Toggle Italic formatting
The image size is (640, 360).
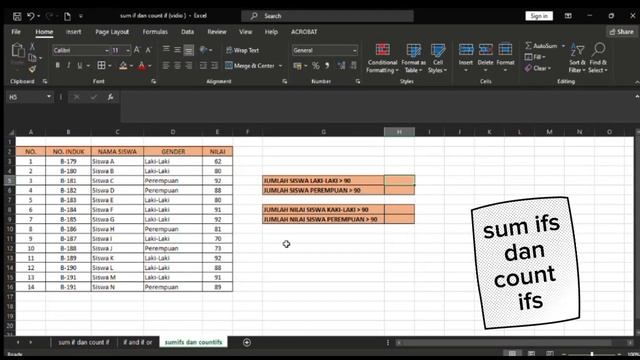point(69,65)
